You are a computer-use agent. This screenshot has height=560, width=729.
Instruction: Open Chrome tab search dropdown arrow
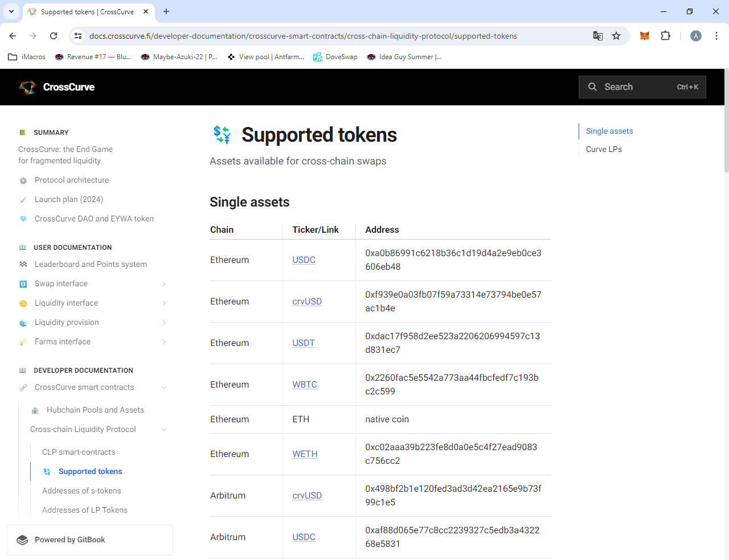point(11,11)
